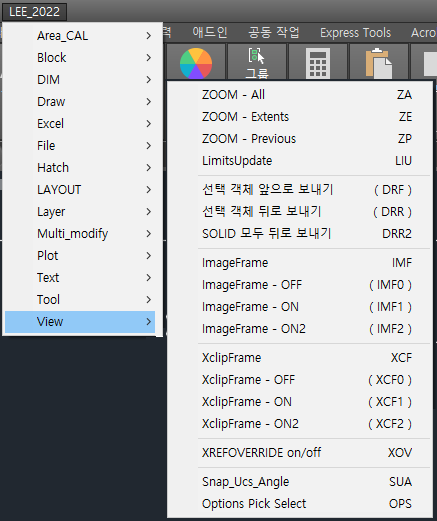Choose ImageFrame - ON
437x521 pixels.
[300, 307]
